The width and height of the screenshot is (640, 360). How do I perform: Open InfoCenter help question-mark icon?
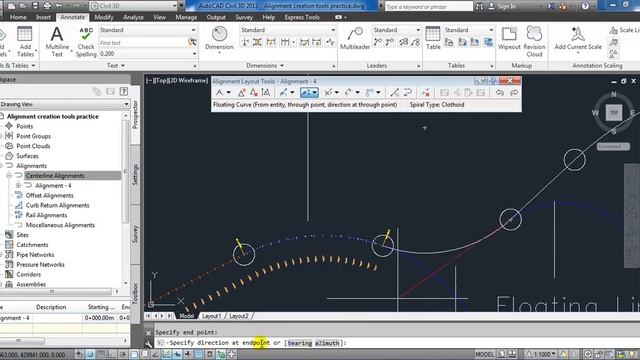(585, 6)
